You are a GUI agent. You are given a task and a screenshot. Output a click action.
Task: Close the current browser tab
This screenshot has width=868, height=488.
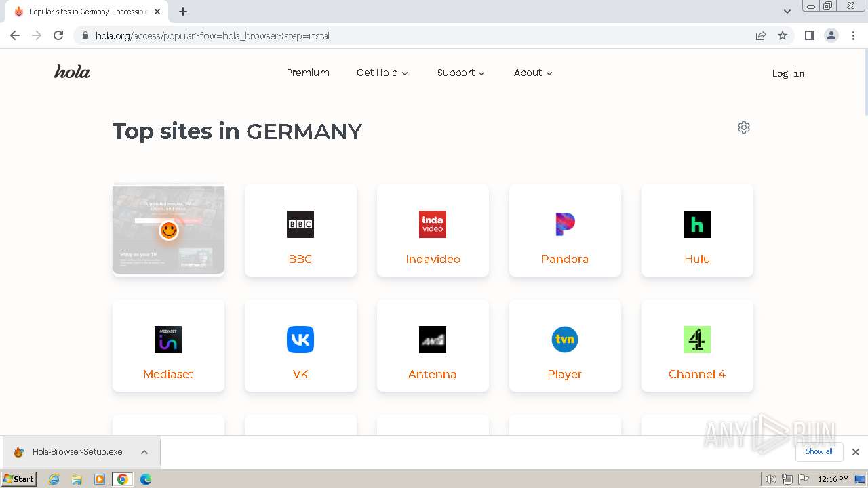tap(157, 12)
